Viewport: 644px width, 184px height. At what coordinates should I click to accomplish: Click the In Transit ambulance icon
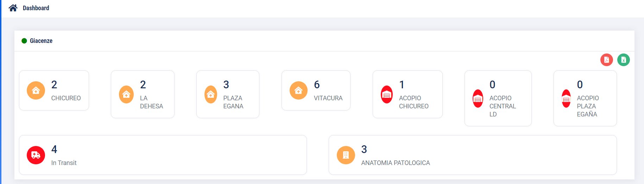pyautogui.click(x=36, y=155)
